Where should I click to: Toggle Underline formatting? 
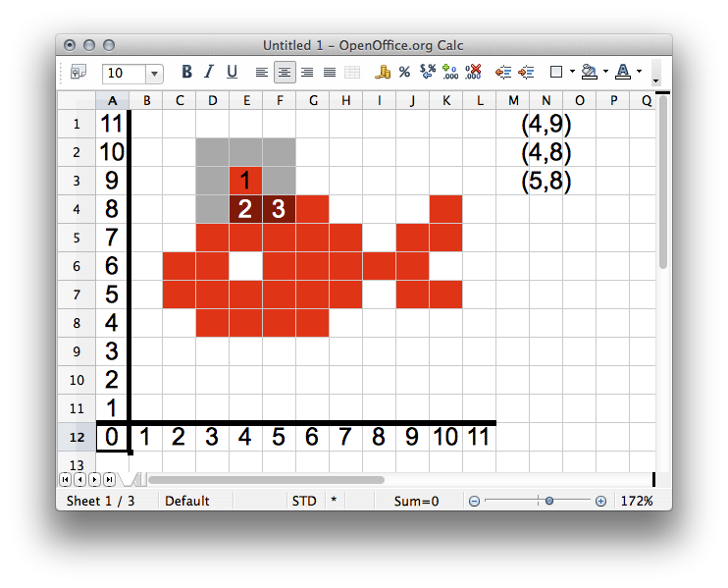pos(232,72)
